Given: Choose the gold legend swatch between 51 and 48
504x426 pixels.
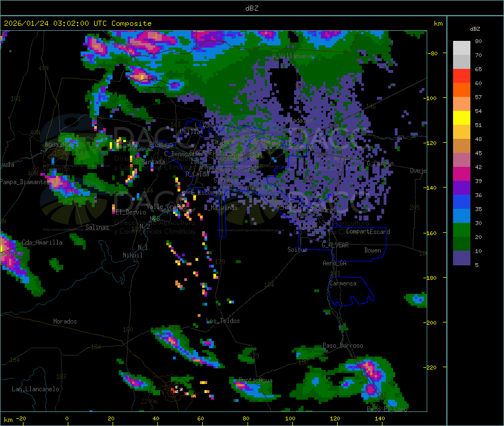Looking at the screenshot, I should [x=461, y=132].
